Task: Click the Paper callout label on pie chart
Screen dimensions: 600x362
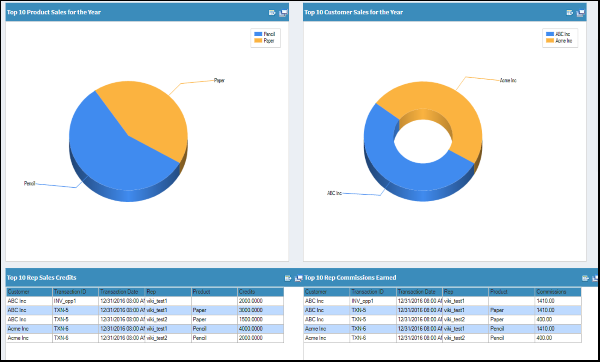Action: coord(219,80)
